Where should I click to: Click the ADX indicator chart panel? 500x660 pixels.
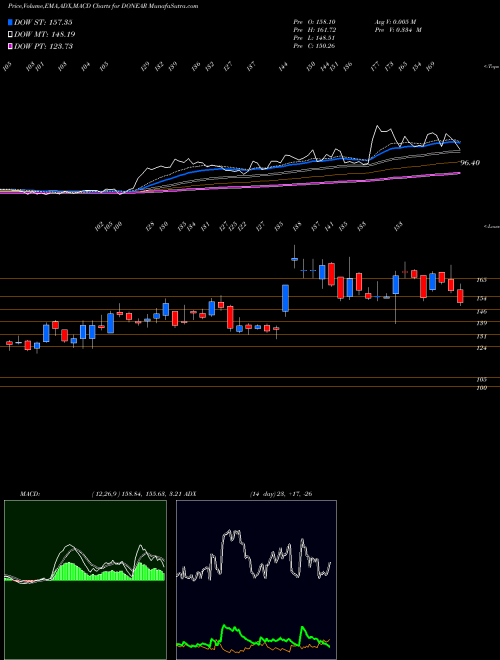256,580
